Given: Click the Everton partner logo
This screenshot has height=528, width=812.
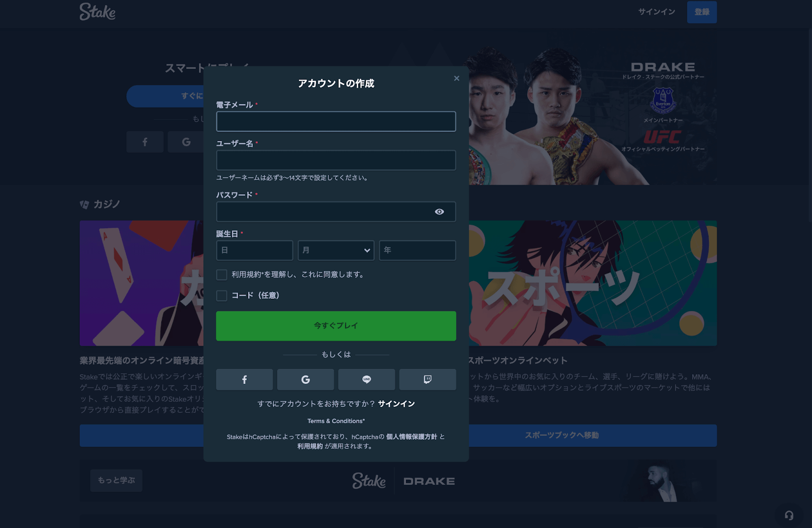Looking at the screenshot, I should [x=663, y=100].
